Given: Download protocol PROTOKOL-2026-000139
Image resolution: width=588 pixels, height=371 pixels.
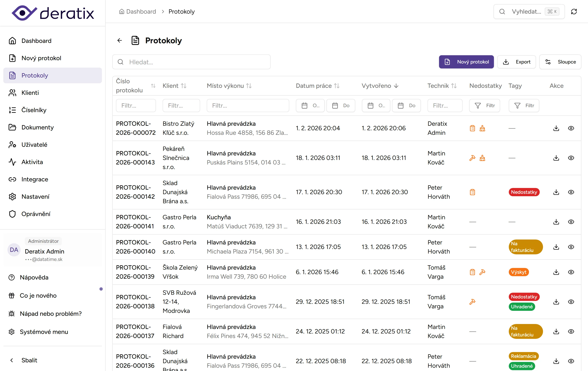Looking at the screenshot, I should coord(556,272).
